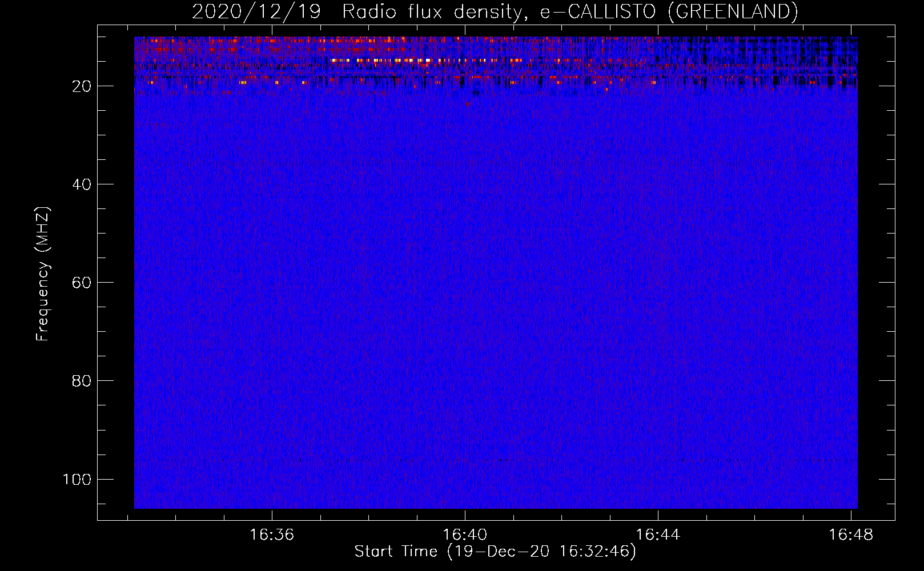Select the 60 MHz frequency tick label
Image resolution: width=924 pixels, height=571 pixels.
(82, 283)
